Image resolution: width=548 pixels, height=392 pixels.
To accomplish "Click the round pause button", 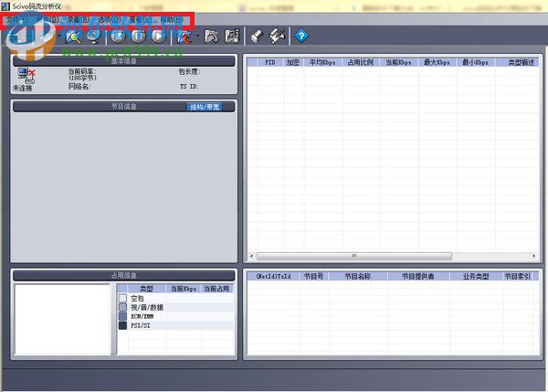I will pos(138,36).
